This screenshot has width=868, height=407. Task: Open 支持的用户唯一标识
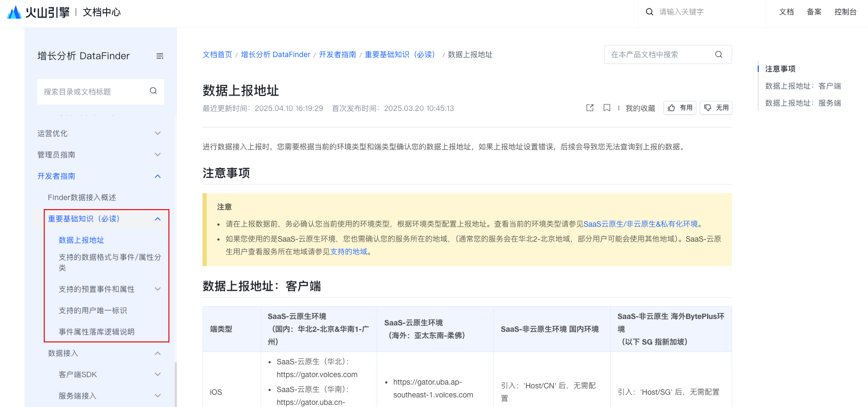[x=93, y=310]
